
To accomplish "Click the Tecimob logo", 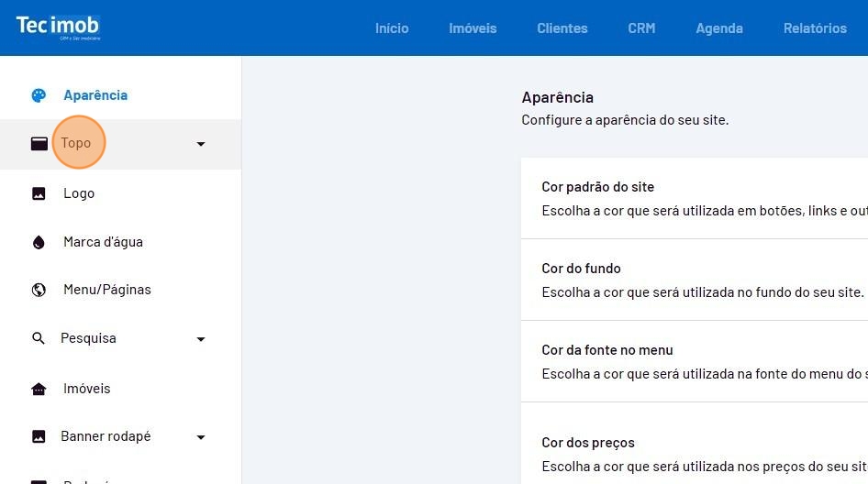I will 58,27.
